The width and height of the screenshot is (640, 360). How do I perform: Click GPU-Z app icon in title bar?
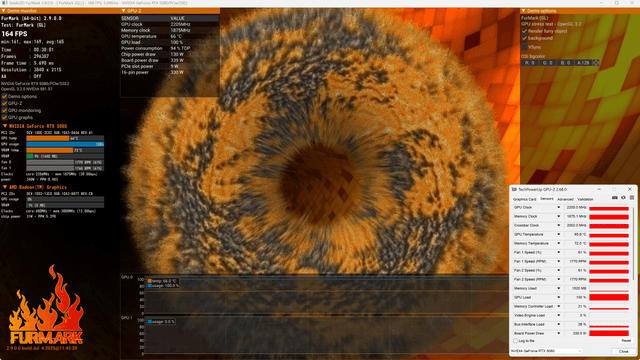pyautogui.click(x=514, y=189)
